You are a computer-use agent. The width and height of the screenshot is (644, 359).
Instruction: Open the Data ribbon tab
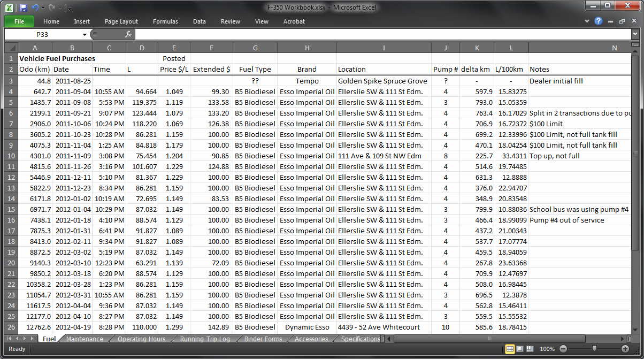click(x=200, y=21)
